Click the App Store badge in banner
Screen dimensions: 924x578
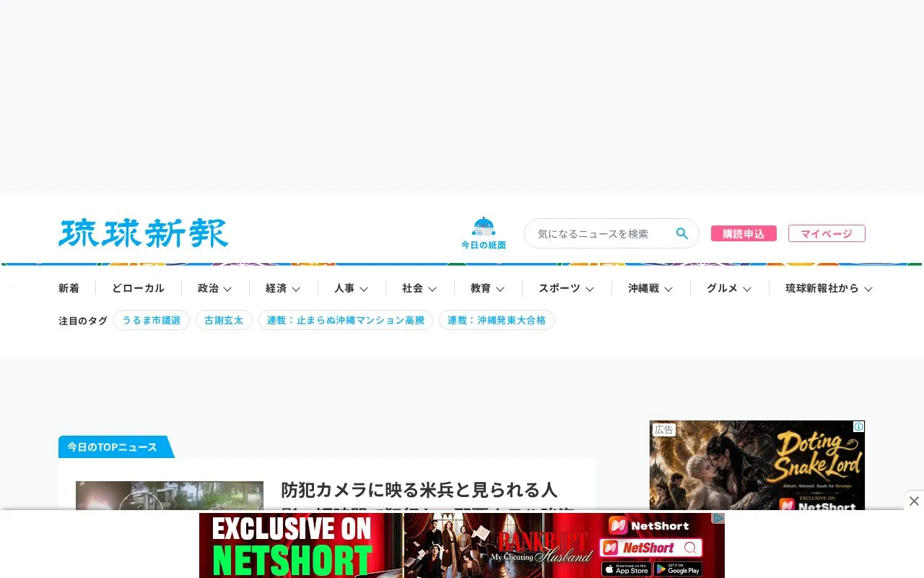(627, 569)
